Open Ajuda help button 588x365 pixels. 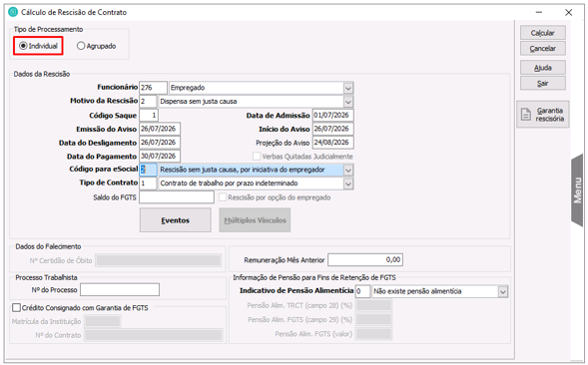tap(543, 68)
